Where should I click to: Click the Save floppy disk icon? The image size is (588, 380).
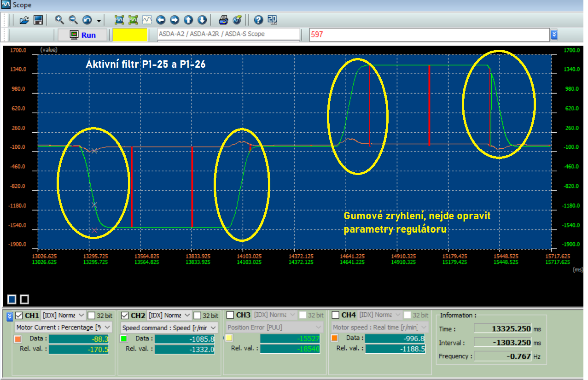click(38, 20)
